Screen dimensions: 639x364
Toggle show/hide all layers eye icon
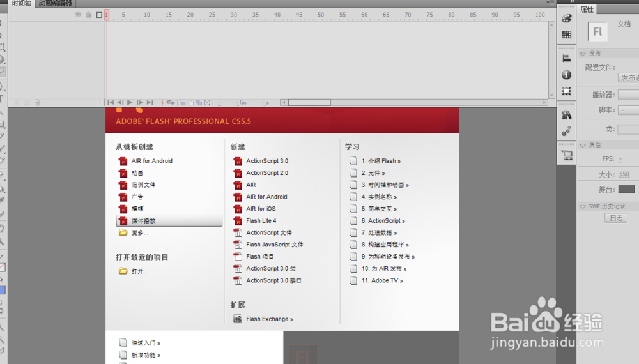78,15
